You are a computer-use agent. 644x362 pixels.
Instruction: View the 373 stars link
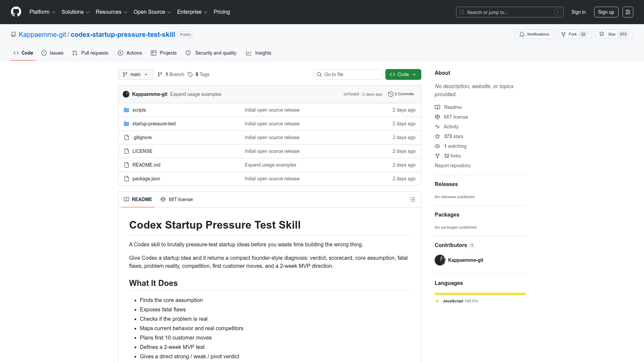[x=449, y=136]
